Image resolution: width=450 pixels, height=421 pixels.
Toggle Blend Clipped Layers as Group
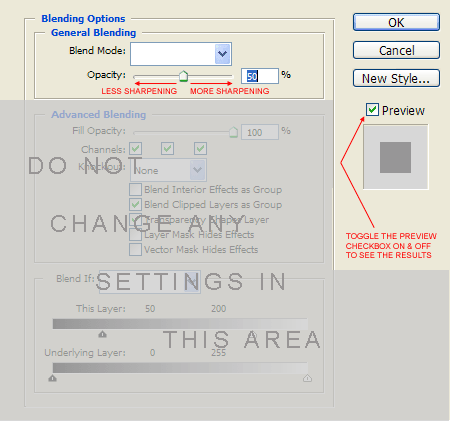click(x=135, y=204)
